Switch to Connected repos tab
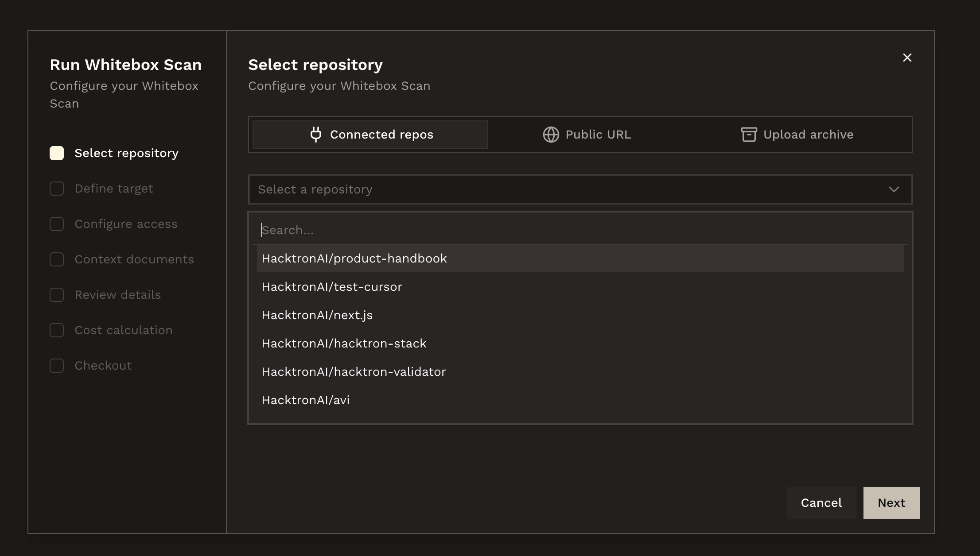 tap(370, 135)
